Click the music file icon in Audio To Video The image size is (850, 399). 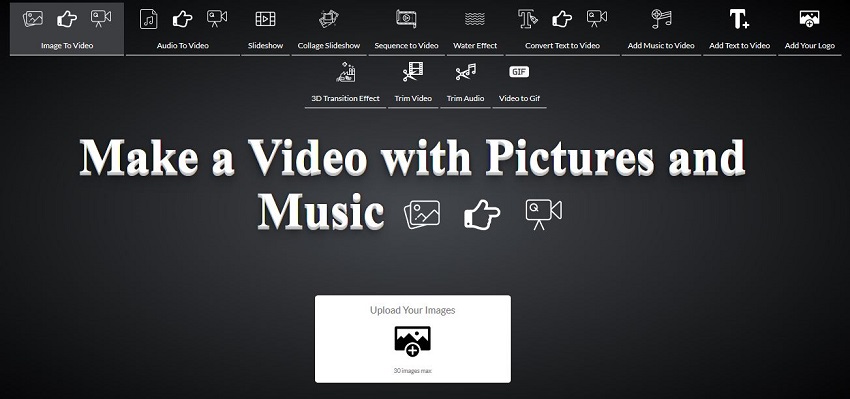(149, 19)
